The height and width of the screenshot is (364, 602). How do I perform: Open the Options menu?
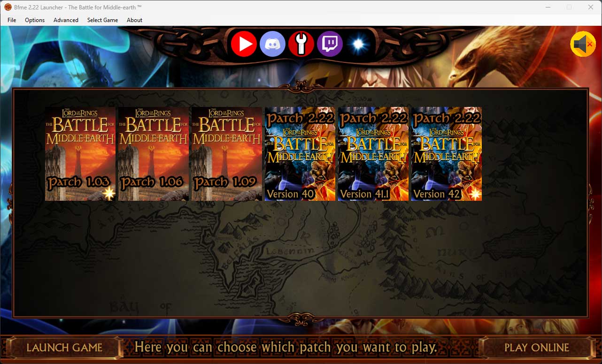click(35, 20)
